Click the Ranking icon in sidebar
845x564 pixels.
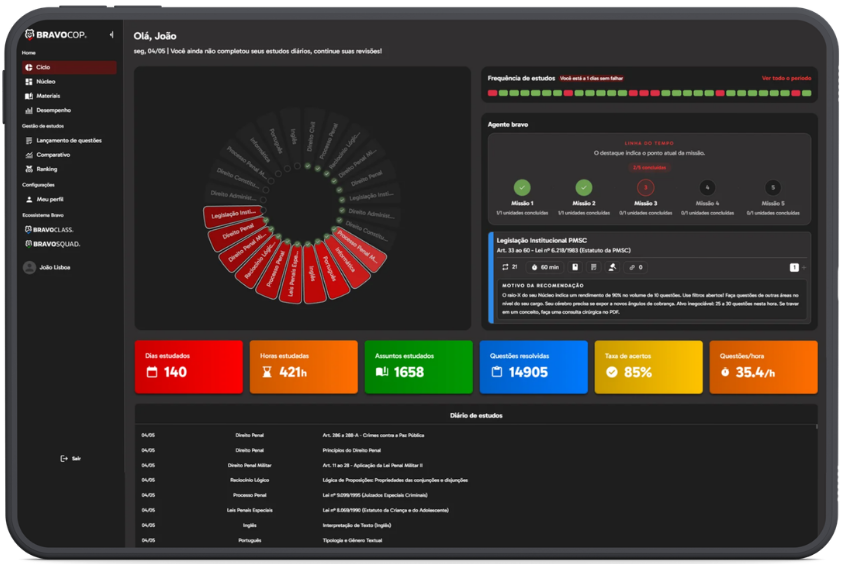29,169
